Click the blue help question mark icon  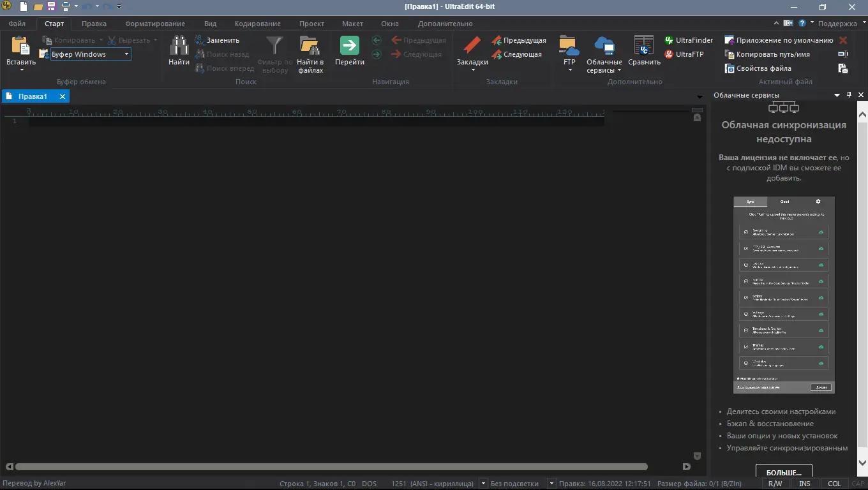point(802,23)
